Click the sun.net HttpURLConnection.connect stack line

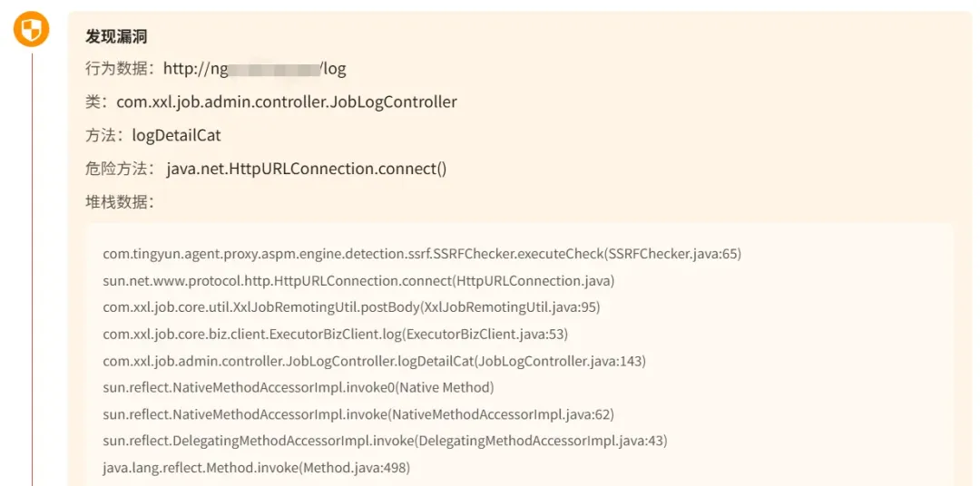pyautogui.click(x=358, y=281)
